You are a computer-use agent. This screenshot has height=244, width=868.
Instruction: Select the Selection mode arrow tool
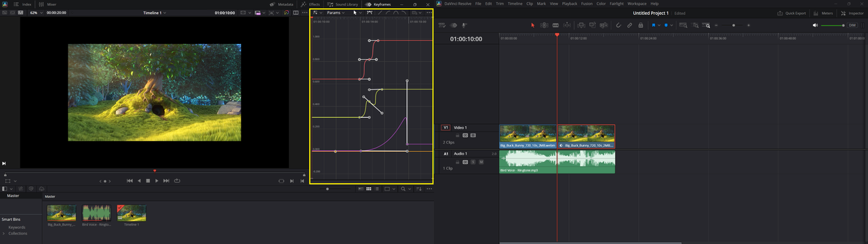pyautogui.click(x=533, y=25)
